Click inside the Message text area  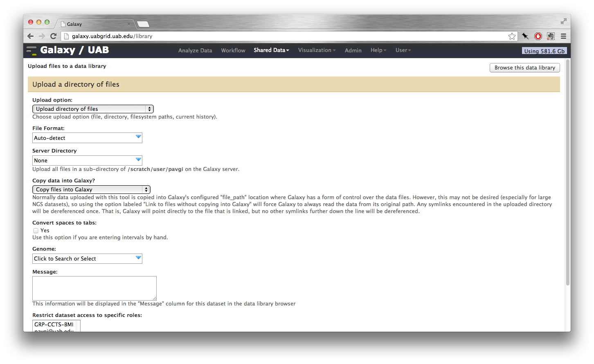pos(94,288)
